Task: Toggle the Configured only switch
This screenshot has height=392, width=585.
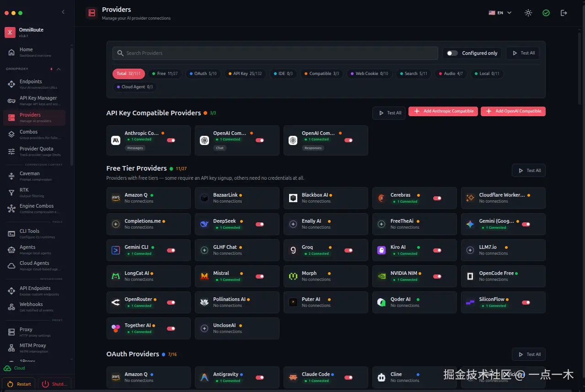Action: 452,53
